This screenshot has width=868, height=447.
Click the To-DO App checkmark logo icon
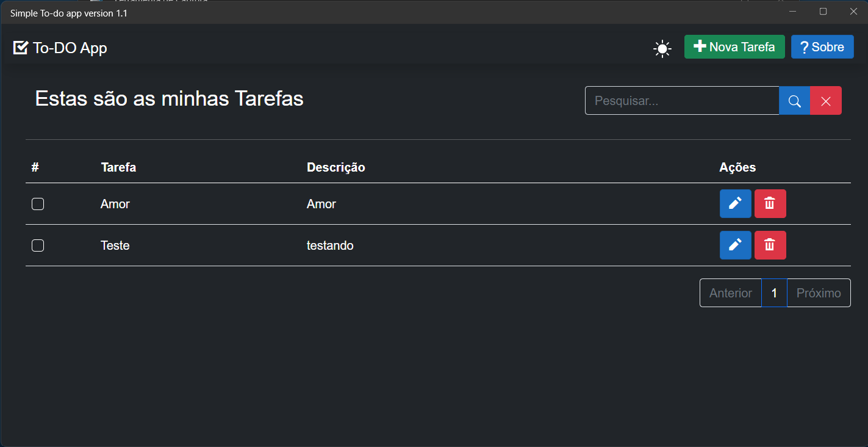[x=20, y=47]
